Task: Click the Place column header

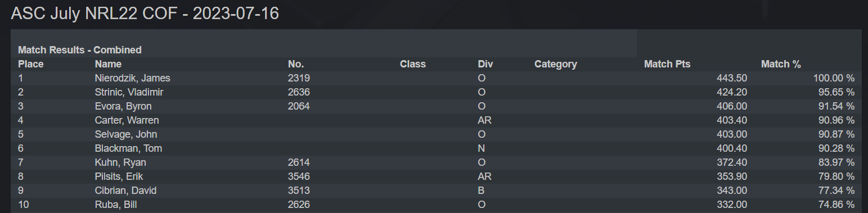Action: (x=31, y=64)
